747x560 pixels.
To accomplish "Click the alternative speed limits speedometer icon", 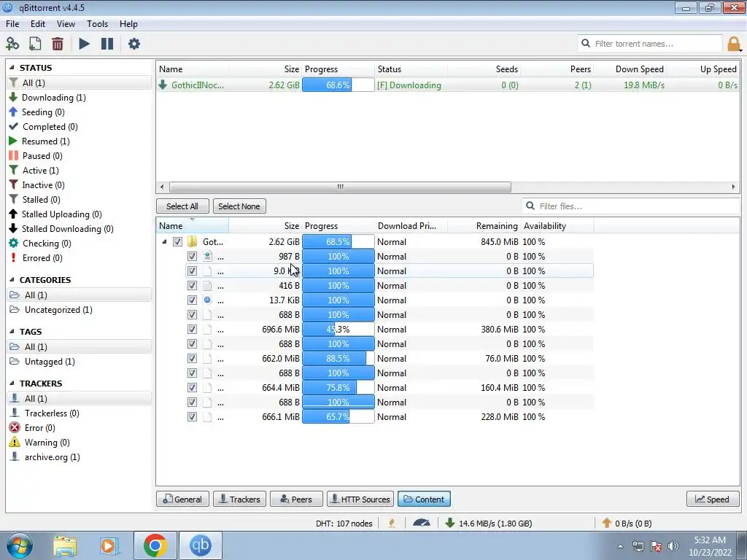I will (421, 523).
